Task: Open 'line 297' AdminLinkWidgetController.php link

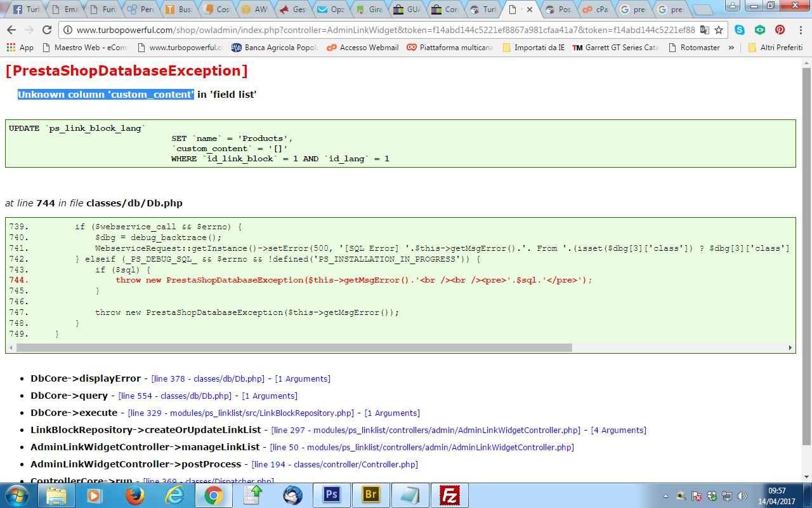Action: [x=425, y=431]
